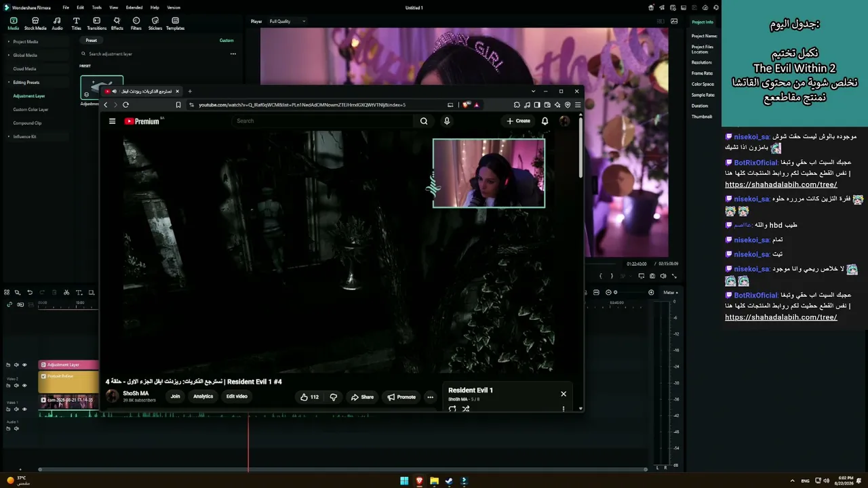This screenshot has height=488, width=868.
Task: Collapse the Editing Presets section
Action: pyautogui.click(x=9, y=82)
